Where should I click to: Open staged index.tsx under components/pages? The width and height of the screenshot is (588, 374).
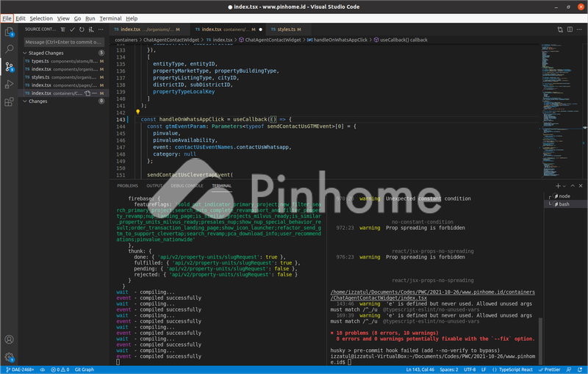tap(64, 85)
